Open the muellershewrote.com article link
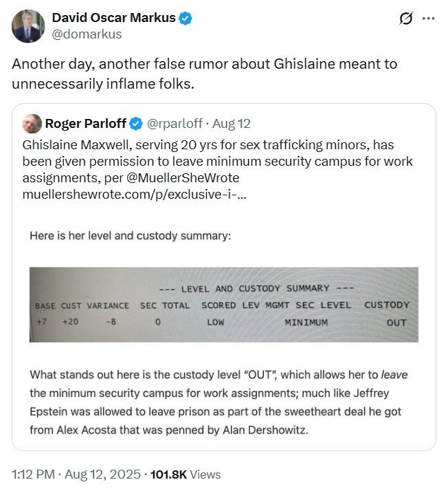The image size is (448, 491). pyautogui.click(x=135, y=195)
